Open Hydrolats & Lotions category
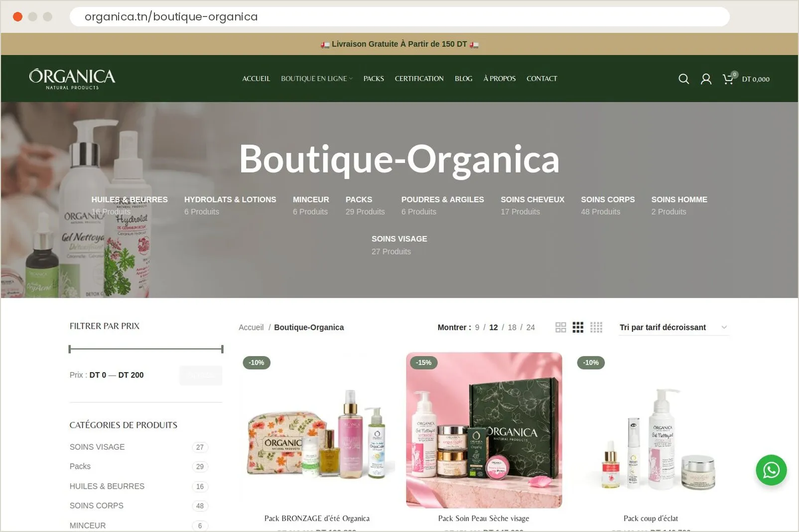This screenshot has height=532, width=799. pos(230,205)
